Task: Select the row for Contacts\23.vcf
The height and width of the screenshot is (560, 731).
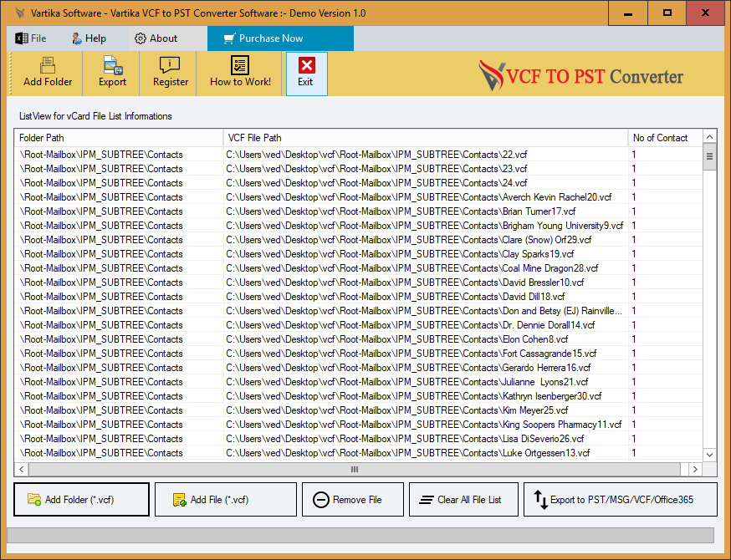Action: click(x=358, y=169)
